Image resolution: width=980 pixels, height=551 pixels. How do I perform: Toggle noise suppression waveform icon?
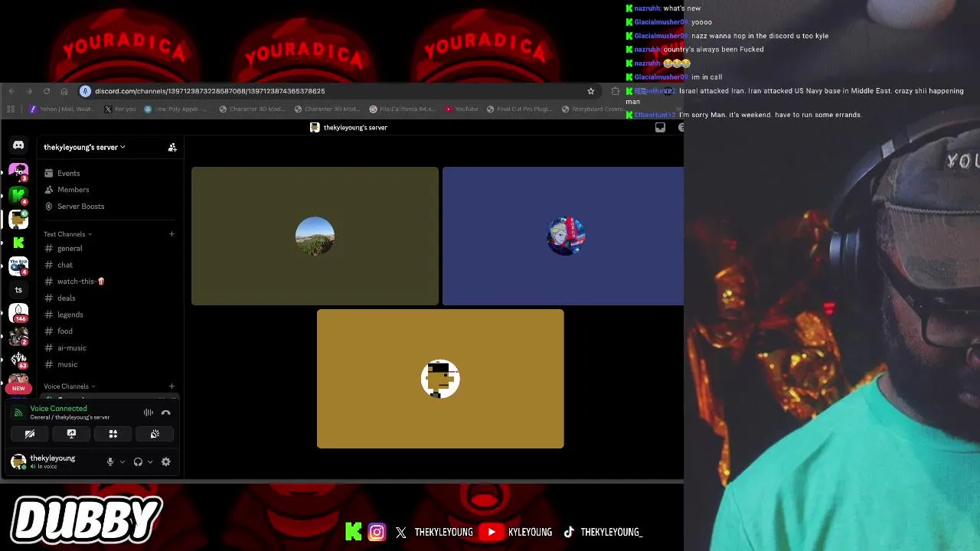(x=149, y=412)
